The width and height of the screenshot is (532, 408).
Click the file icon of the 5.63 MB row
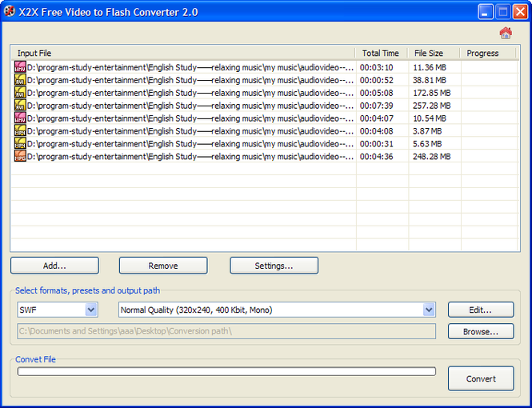[20, 144]
